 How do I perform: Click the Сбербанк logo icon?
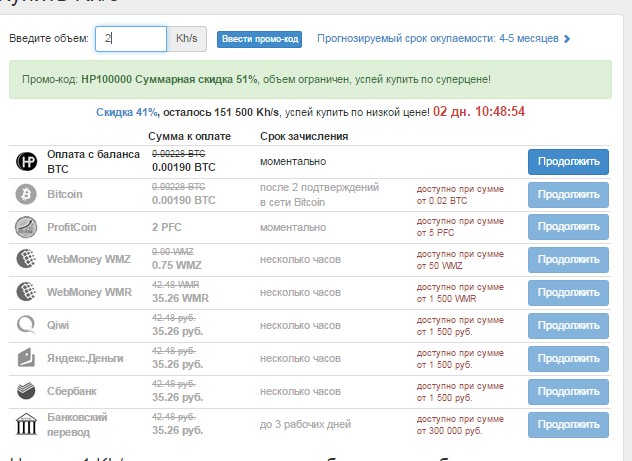(x=26, y=391)
